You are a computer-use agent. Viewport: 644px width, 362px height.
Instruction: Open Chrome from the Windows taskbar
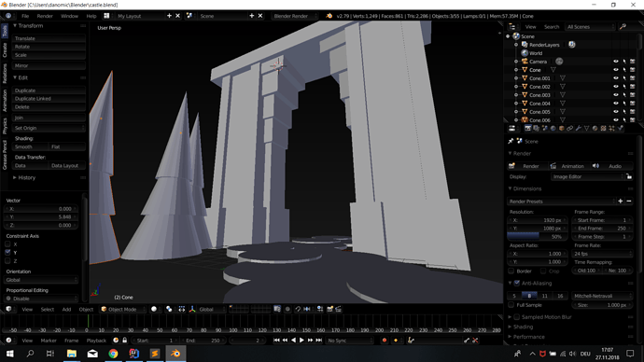(113, 354)
